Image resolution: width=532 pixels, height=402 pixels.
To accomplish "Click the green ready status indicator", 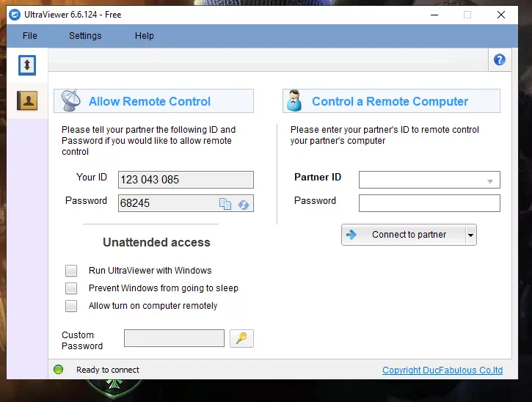I will [x=59, y=369].
